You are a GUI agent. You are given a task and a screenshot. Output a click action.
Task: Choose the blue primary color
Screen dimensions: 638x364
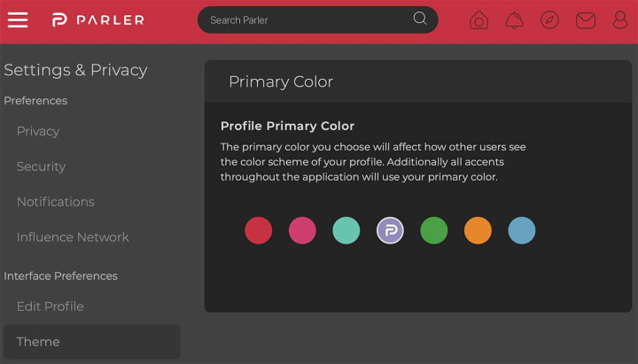pos(522,230)
